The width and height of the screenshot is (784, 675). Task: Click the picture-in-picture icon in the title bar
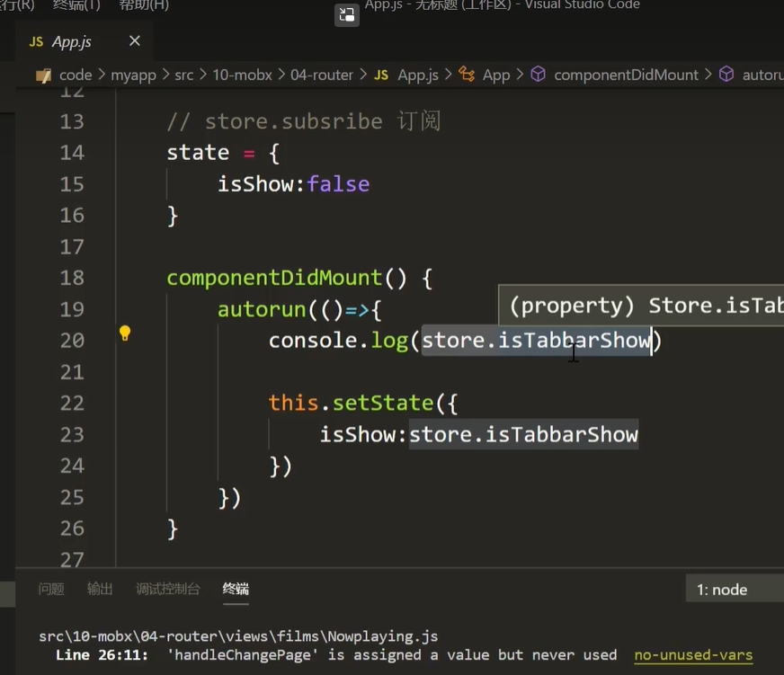point(346,14)
